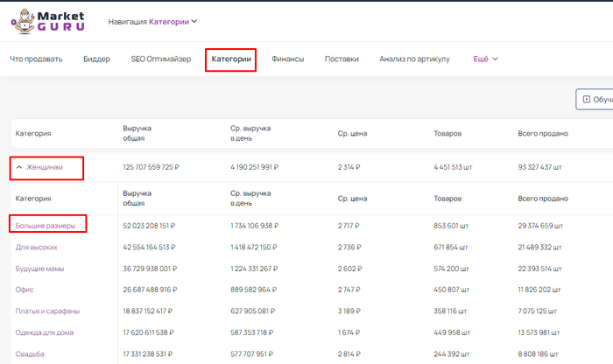Switch to the Поставки tab
Viewport: 613px width, 364px height.
342,59
